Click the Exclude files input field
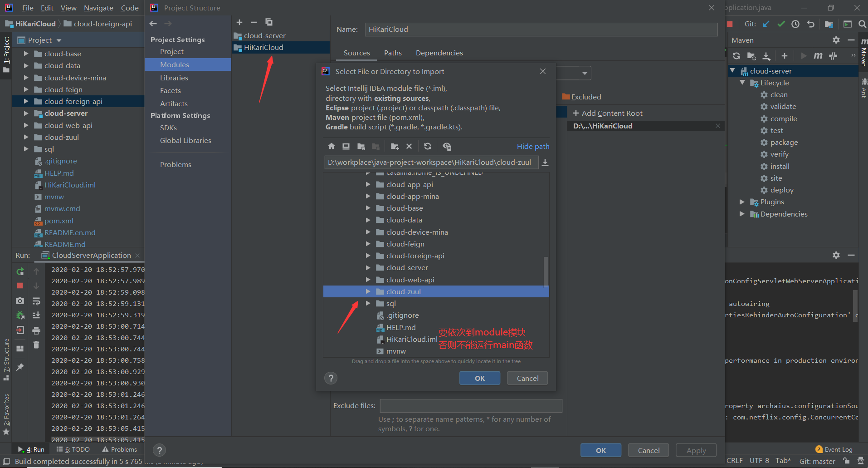 (x=471, y=406)
